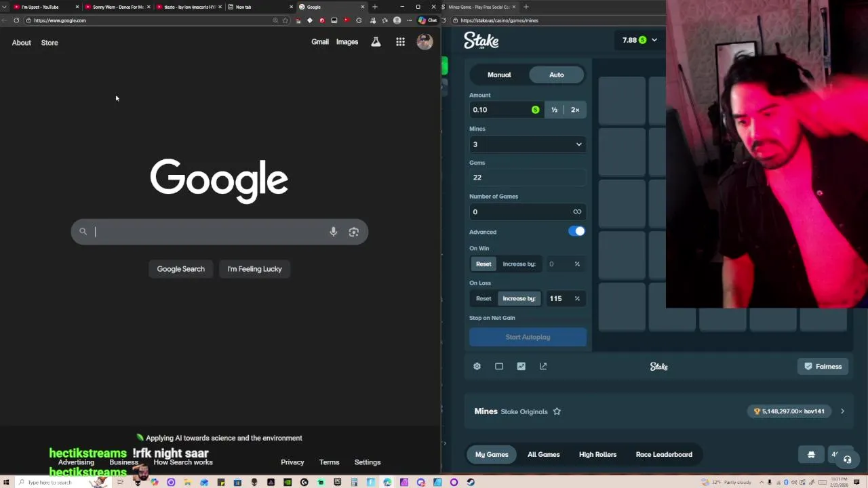Open a new tab with plus button
The image size is (868, 488).
pyautogui.click(x=374, y=7)
